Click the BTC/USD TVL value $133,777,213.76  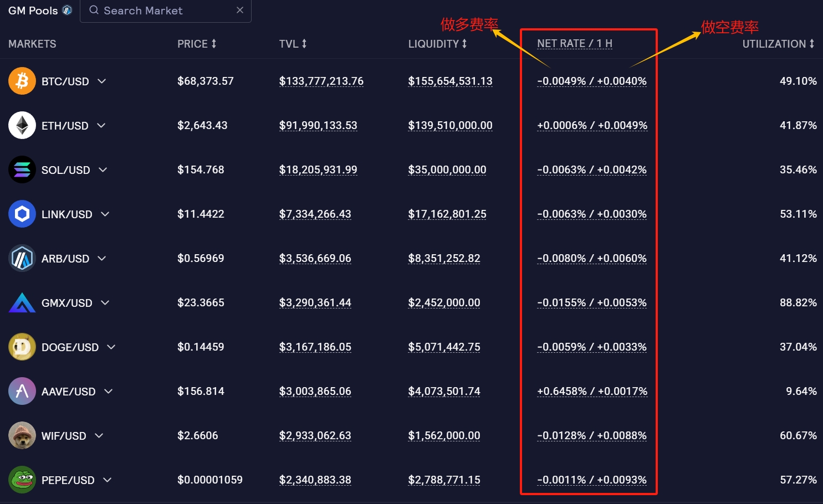click(x=321, y=81)
